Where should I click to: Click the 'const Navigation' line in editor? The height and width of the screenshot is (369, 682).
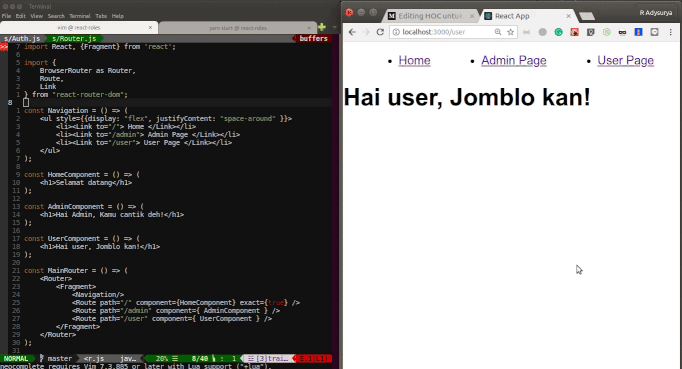tap(76, 111)
